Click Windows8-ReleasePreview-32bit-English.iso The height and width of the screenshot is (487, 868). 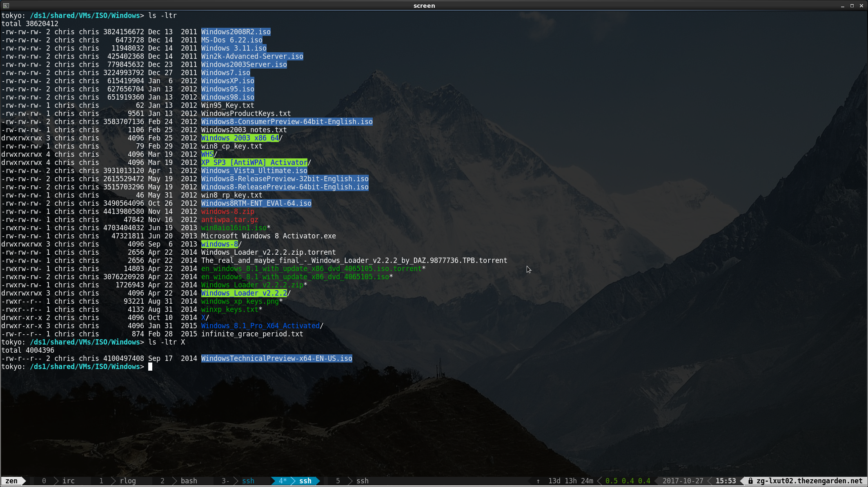pos(285,179)
